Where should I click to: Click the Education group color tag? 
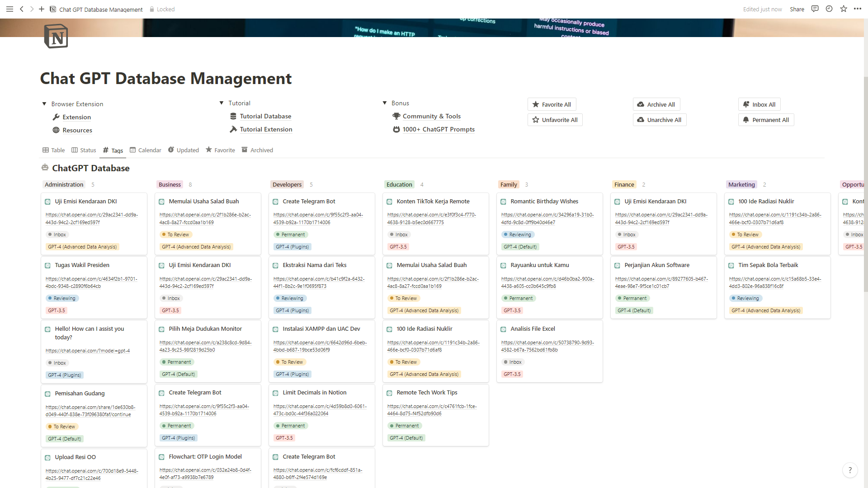coord(399,184)
